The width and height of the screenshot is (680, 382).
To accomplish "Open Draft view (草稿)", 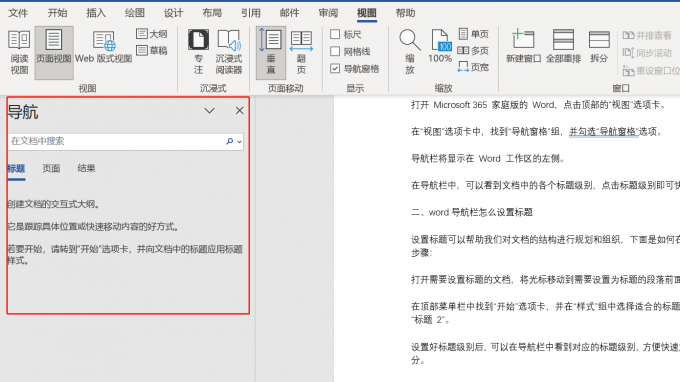I will (x=152, y=50).
